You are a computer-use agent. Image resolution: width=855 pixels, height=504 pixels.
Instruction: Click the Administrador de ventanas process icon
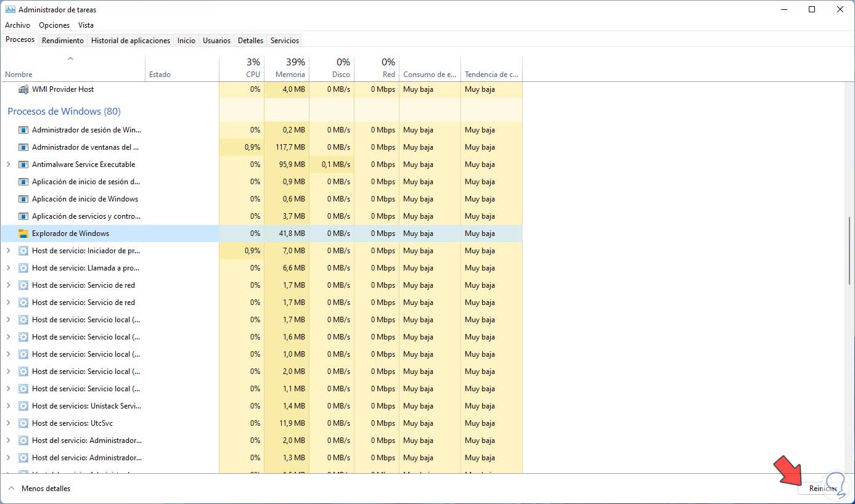(x=23, y=147)
